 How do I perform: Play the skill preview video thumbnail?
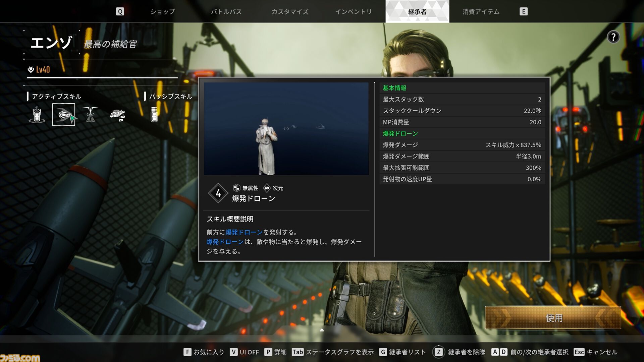pos(286,129)
